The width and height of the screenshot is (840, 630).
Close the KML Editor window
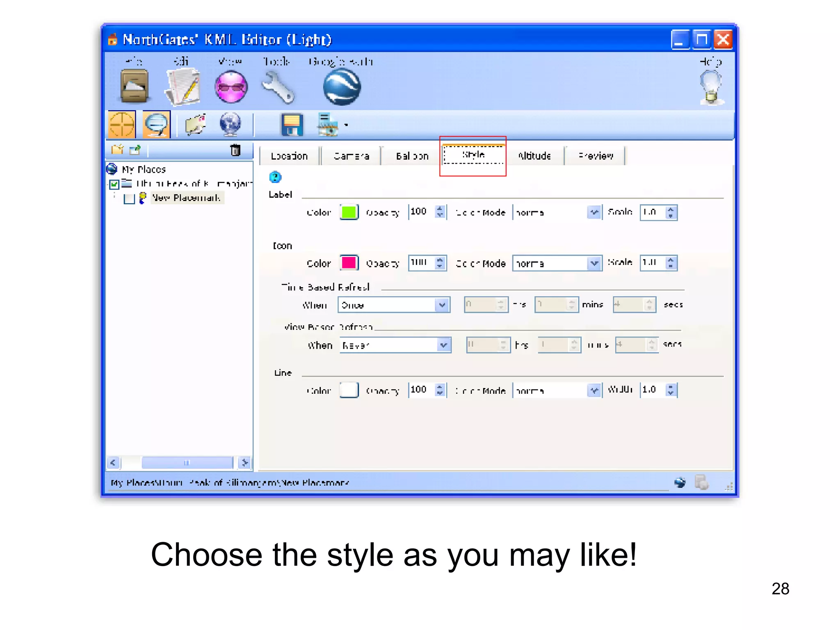pyautogui.click(x=723, y=40)
